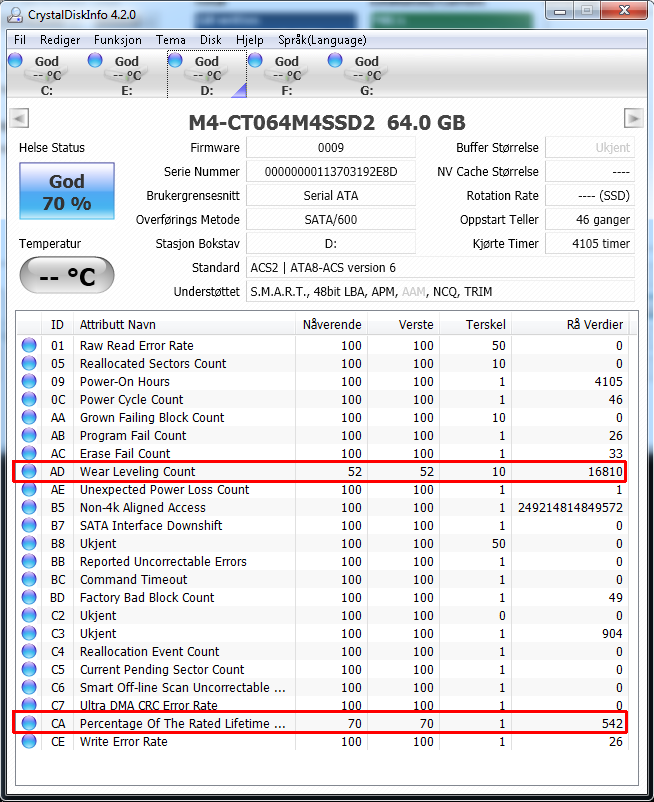The height and width of the screenshot is (802, 654).
Task: Click status orb for Factory Bad Block Count
Action: click(x=29, y=597)
